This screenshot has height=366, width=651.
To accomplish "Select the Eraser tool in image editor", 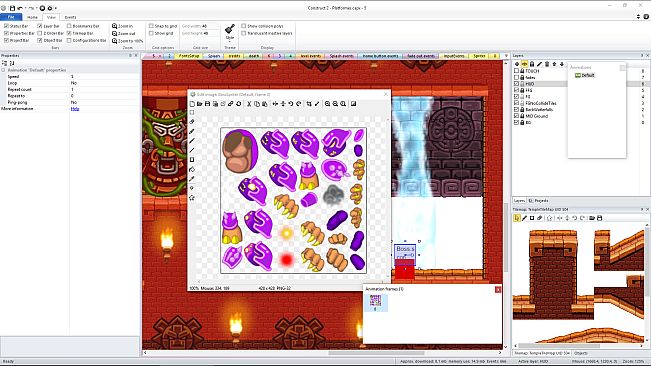I will (x=192, y=122).
